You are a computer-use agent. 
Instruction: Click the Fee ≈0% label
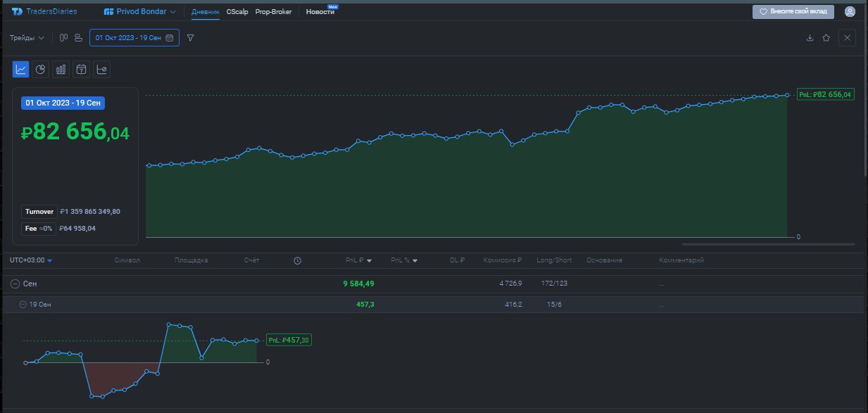point(39,229)
